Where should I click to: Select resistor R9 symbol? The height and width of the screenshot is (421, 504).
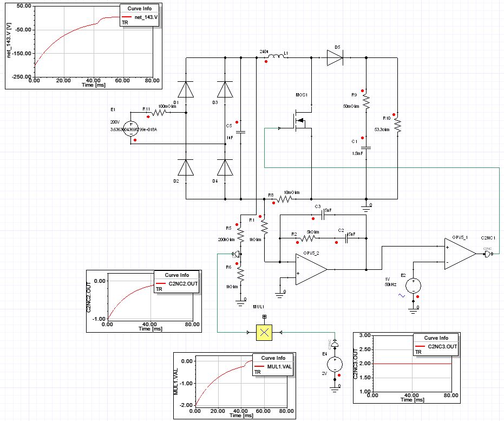pyautogui.click(x=366, y=102)
